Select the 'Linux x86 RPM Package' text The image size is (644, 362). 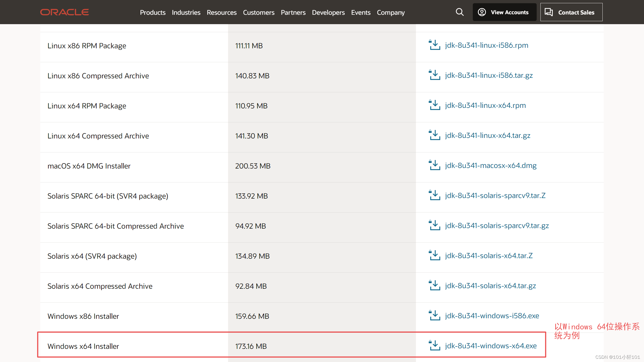click(87, 46)
